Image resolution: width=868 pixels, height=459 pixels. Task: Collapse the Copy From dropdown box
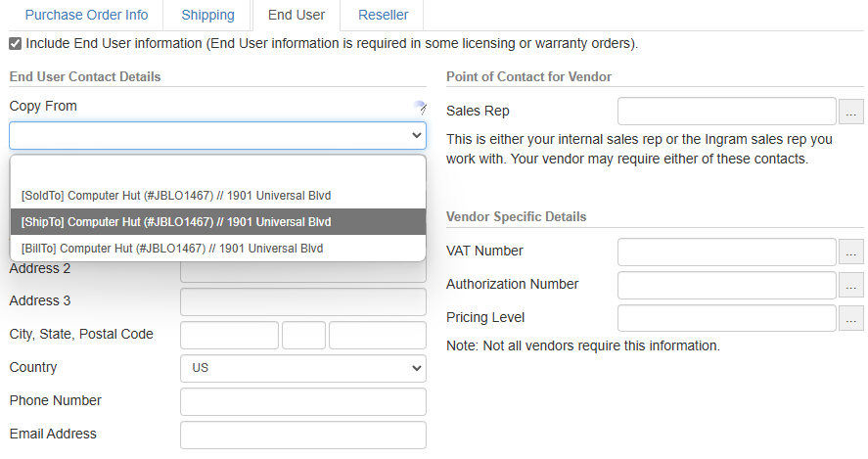pyautogui.click(x=217, y=135)
